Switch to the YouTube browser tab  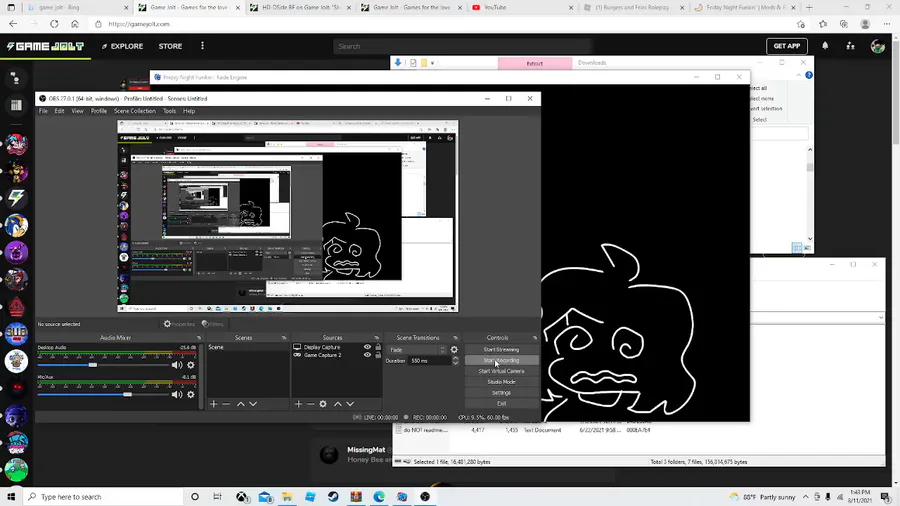coord(522,7)
